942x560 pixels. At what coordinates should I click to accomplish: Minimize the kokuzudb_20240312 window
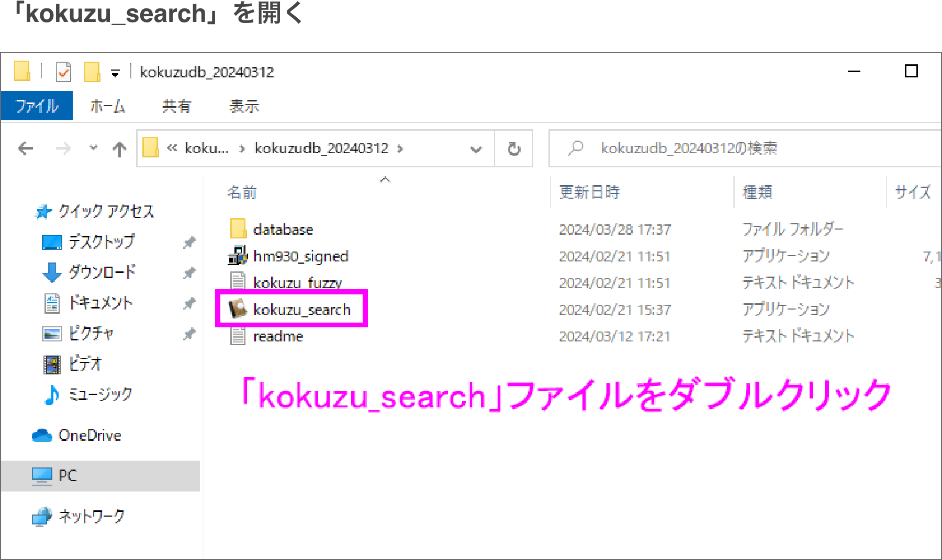pyautogui.click(x=854, y=71)
